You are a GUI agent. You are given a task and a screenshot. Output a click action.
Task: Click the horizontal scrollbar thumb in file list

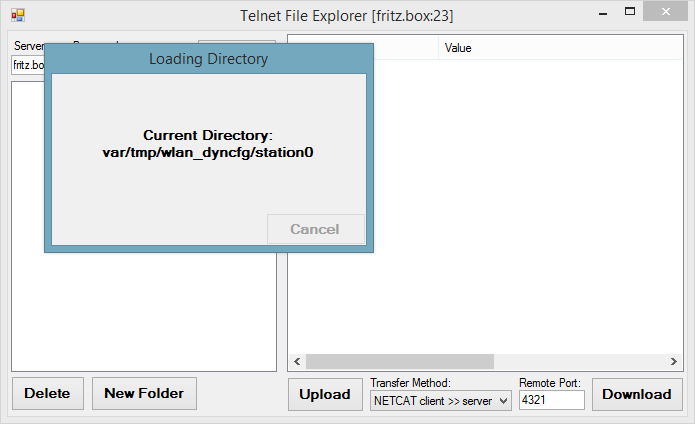point(400,362)
